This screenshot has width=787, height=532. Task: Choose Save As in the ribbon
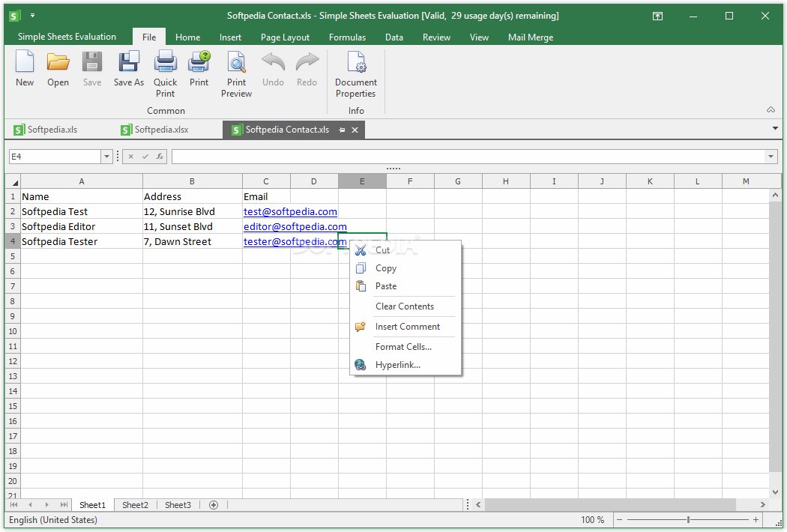click(128, 69)
